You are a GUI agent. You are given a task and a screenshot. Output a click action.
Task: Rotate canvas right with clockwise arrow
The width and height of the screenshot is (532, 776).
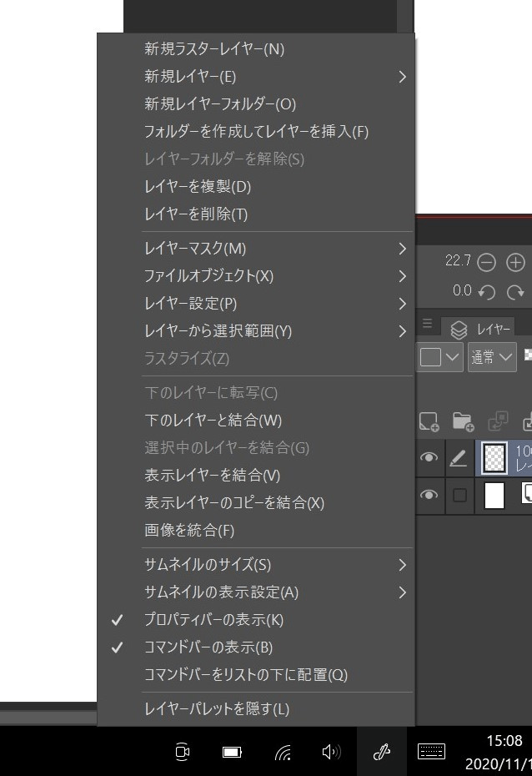515,293
